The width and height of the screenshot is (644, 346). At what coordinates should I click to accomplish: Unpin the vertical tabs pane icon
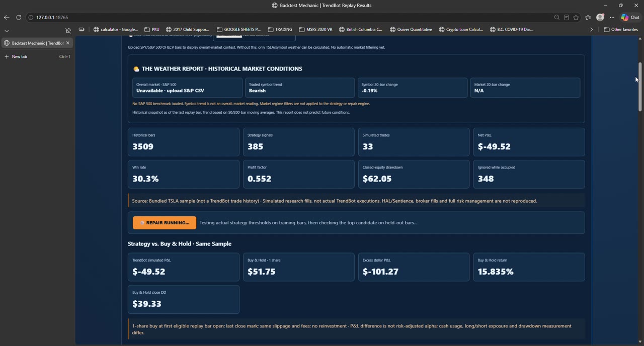click(x=68, y=31)
